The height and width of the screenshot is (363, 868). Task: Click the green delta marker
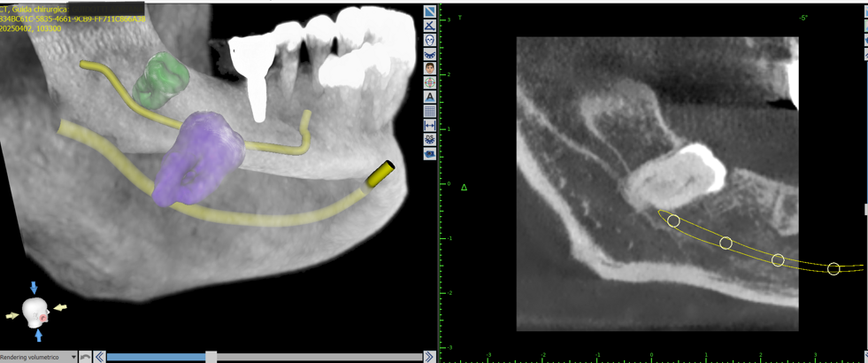click(464, 188)
